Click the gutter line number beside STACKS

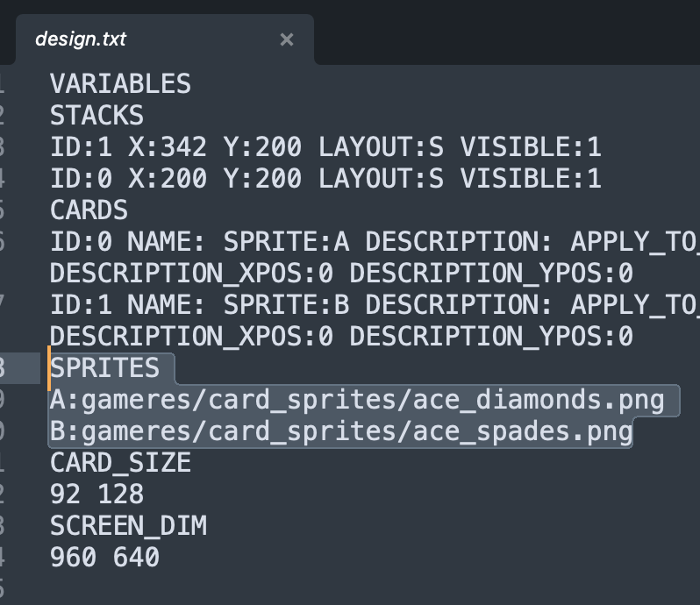(x=4, y=116)
